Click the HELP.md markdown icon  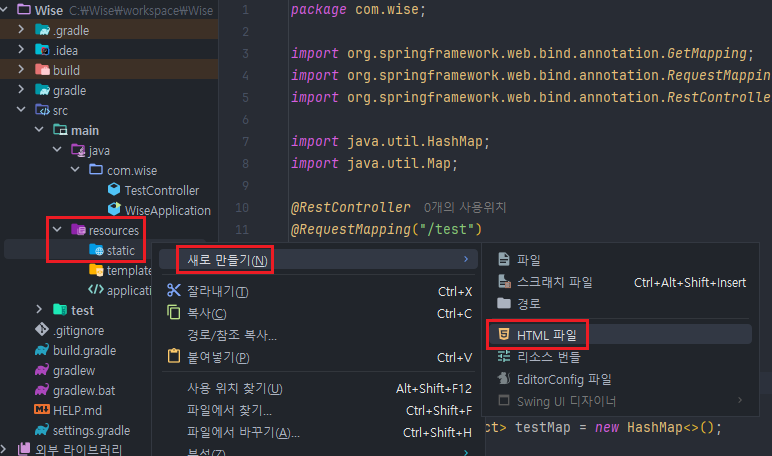[x=42, y=409]
